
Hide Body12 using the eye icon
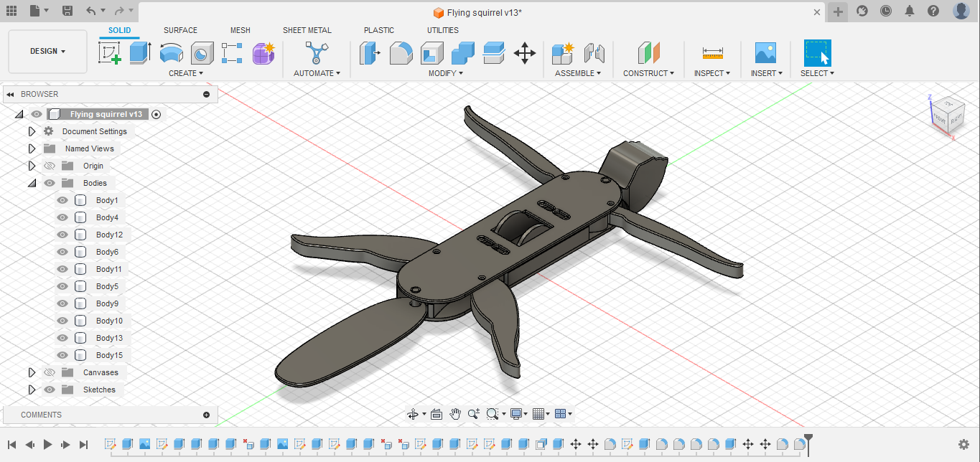[x=62, y=235]
